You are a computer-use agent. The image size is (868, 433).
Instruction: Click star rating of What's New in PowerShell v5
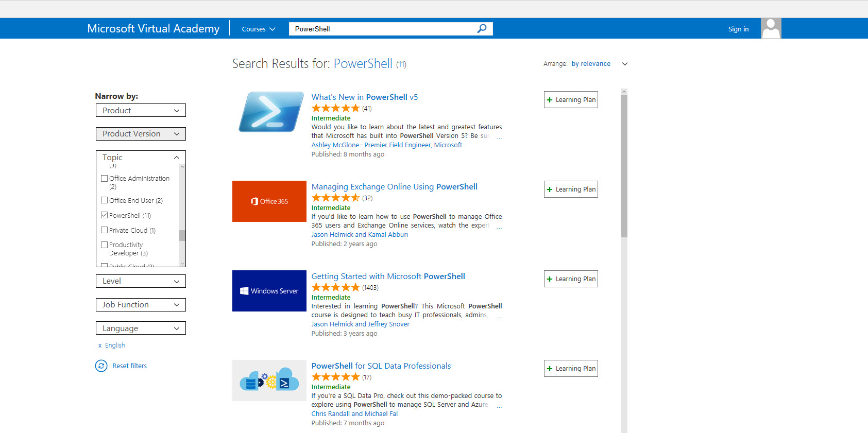coord(335,108)
